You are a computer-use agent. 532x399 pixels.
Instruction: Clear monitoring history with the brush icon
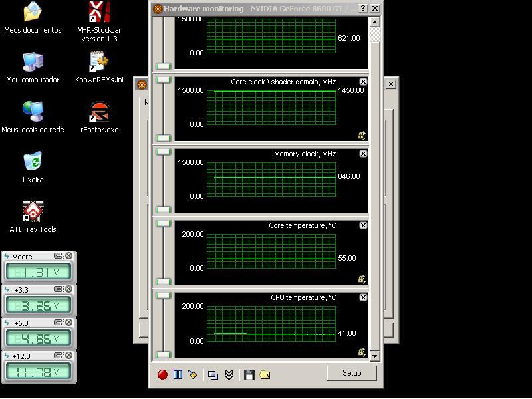pos(193,374)
